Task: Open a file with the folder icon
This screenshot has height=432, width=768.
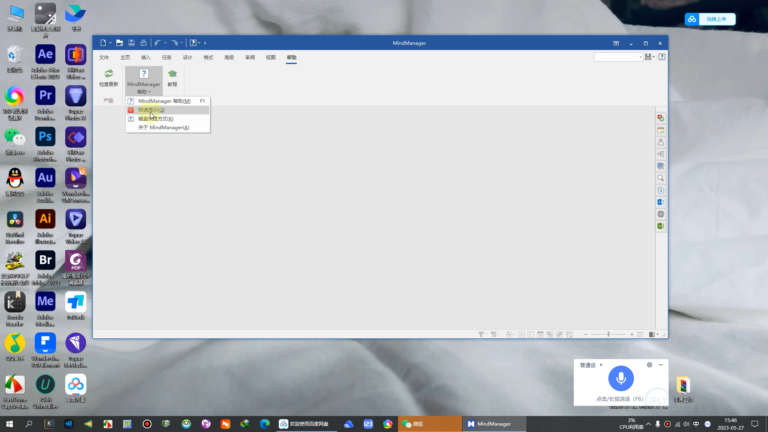Action: pos(119,43)
